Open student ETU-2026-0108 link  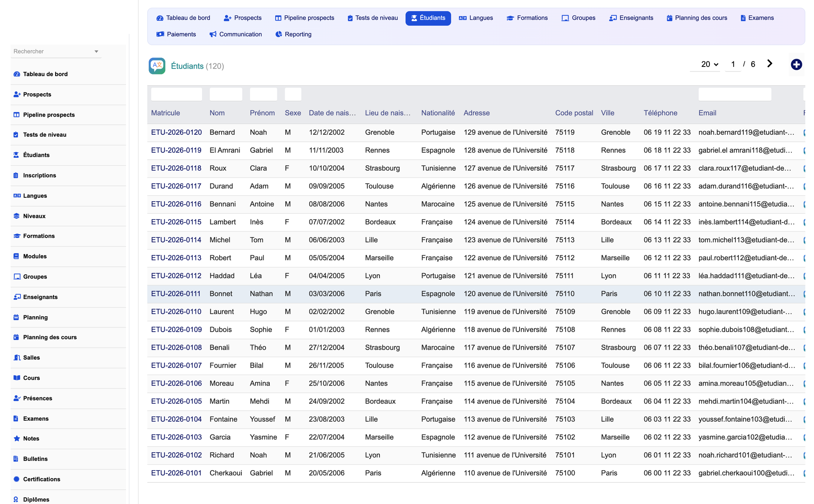(x=176, y=348)
